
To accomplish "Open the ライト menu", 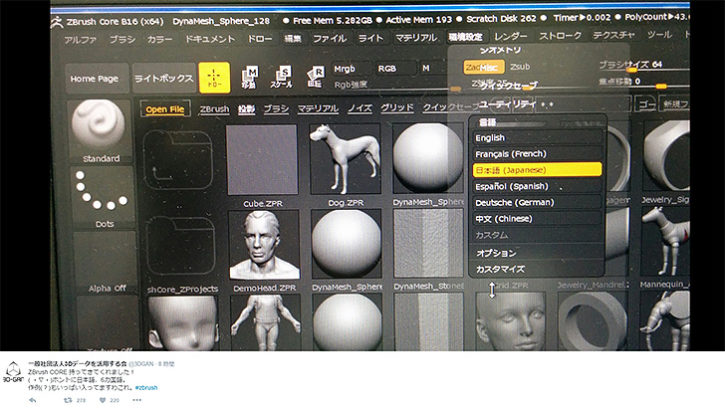I will click(x=371, y=37).
